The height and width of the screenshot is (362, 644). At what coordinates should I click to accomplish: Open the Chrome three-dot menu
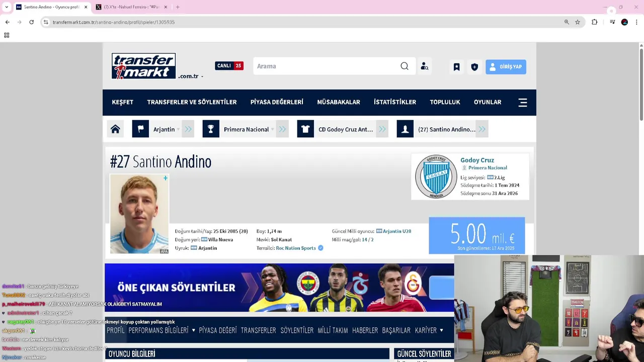[x=636, y=22]
